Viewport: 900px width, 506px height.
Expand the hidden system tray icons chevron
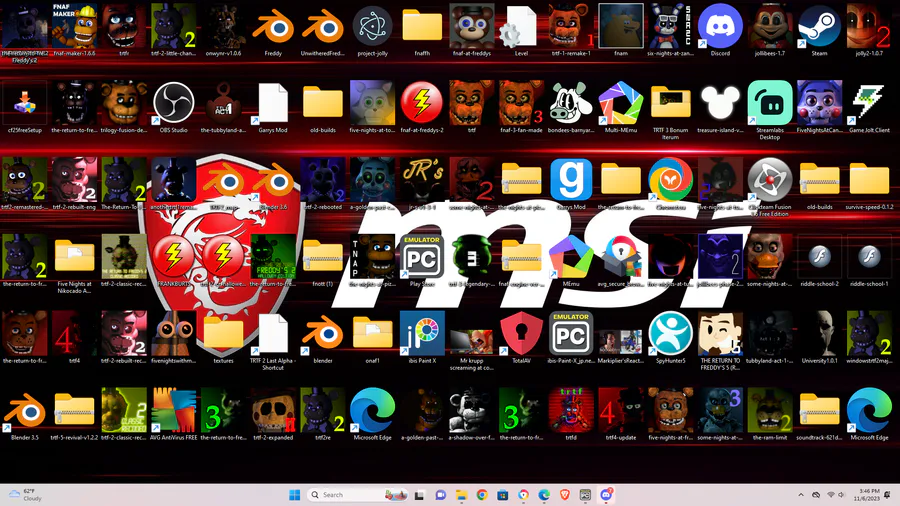(801, 495)
